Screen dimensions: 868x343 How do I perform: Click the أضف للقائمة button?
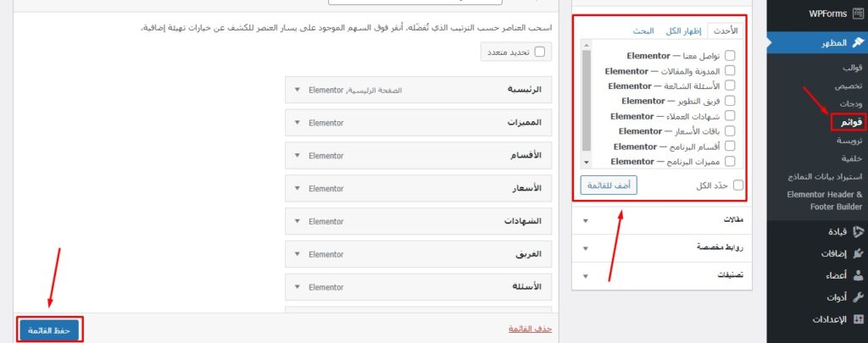(x=609, y=185)
